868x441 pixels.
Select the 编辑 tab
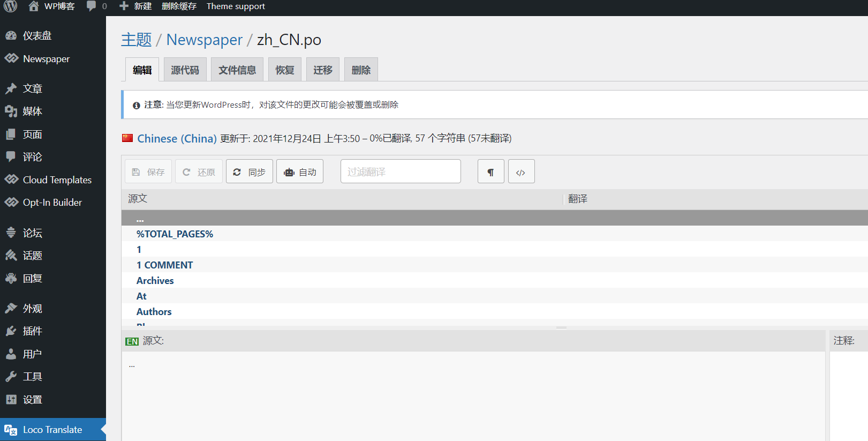point(142,70)
